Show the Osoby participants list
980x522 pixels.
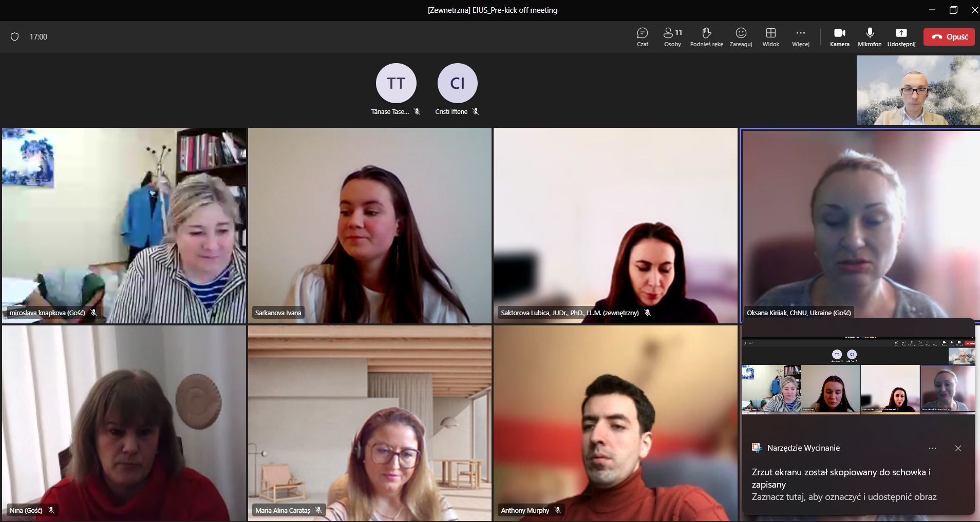672,37
